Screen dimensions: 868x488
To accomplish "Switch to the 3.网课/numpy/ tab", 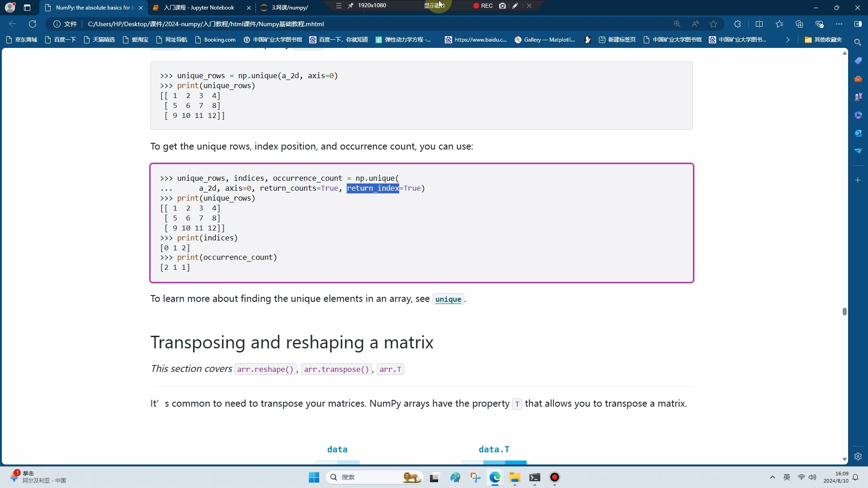I will pyautogui.click(x=290, y=8).
